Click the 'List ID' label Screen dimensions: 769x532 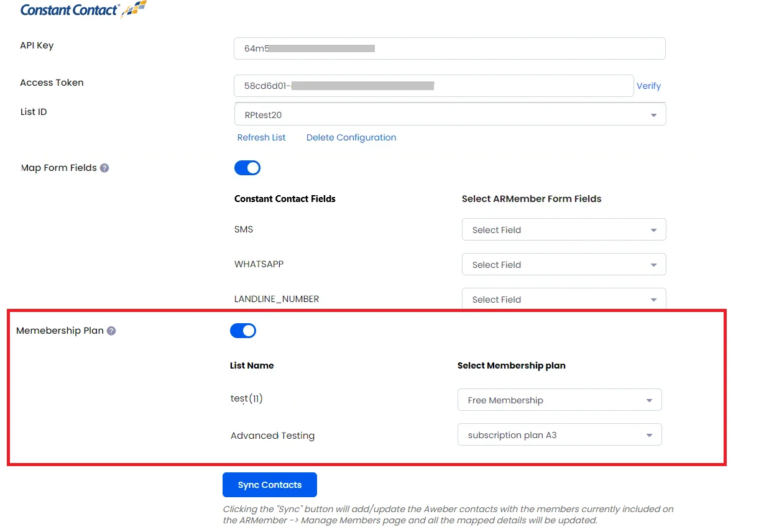34,112
